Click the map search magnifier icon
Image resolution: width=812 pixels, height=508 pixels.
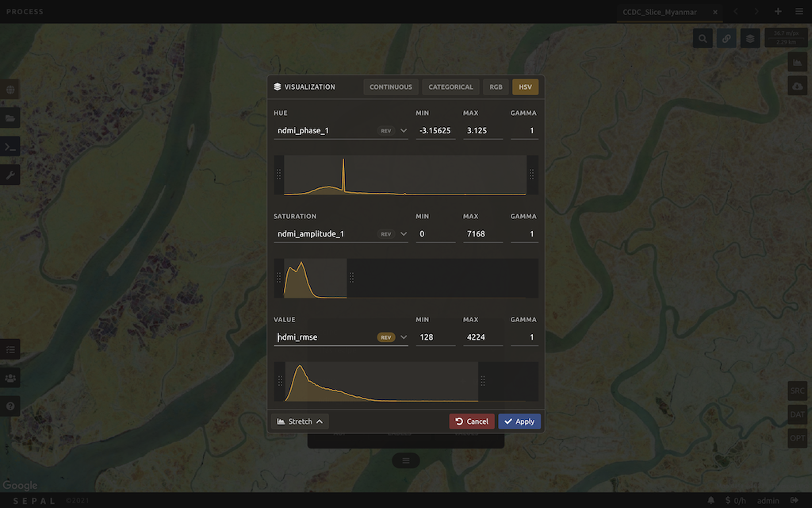coord(703,38)
